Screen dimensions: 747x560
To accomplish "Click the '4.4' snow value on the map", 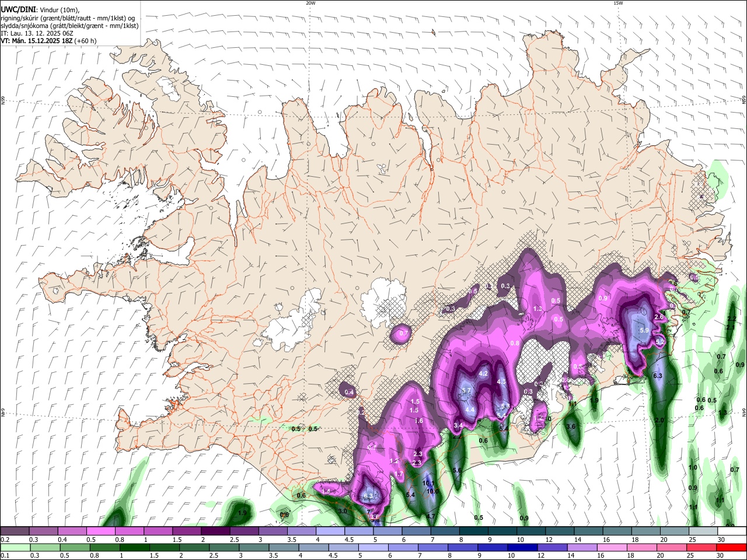I will [470, 410].
